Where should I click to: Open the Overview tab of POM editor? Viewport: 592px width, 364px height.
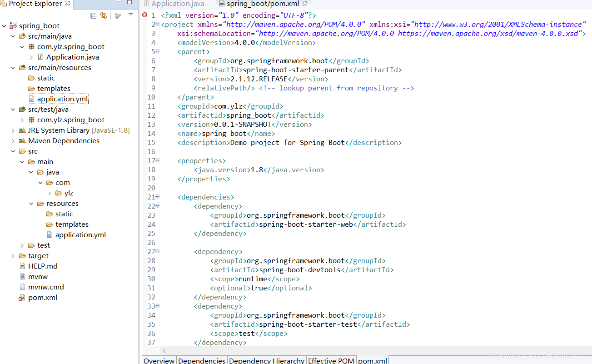[x=159, y=360]
